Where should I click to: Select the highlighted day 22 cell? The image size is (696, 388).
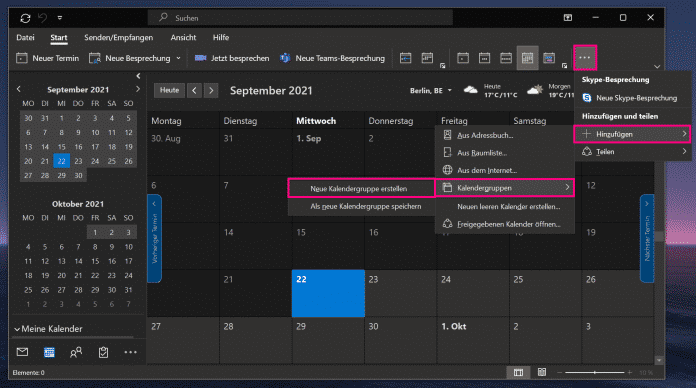[328, 293]
